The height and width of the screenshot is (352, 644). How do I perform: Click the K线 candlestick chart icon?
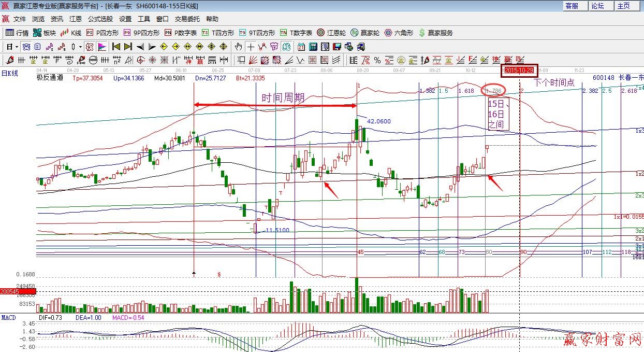click(x=70, y=33)
